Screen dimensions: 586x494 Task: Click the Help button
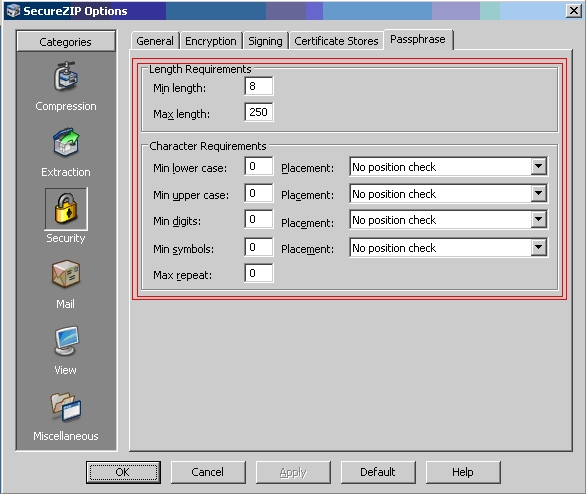463,472
